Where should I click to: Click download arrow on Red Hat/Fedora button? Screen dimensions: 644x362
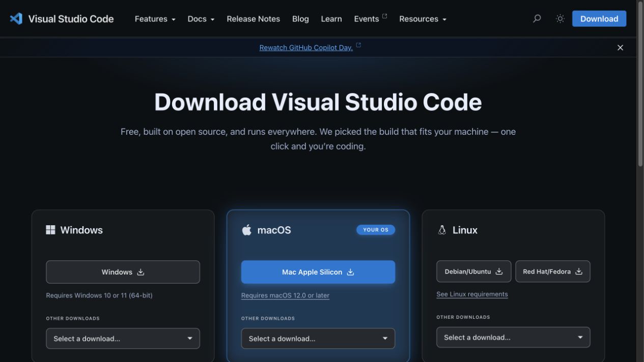point(578,271)
